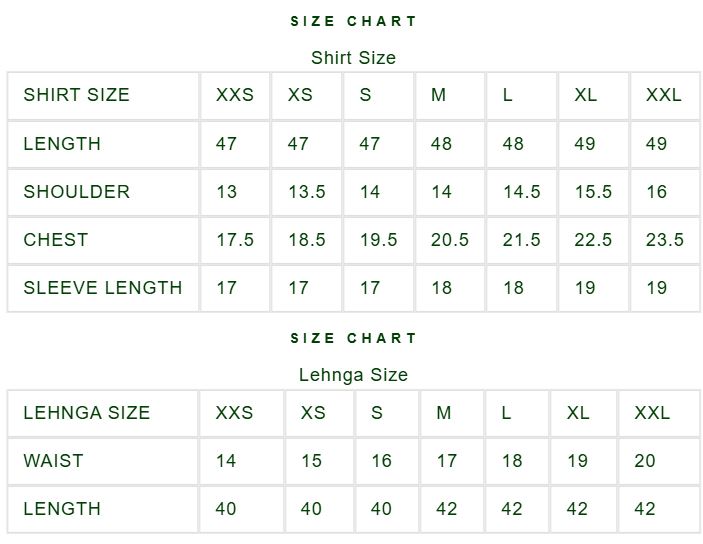Click the SLEEVE LENGTH row label
This screenshot has width=703, height=544.
(x=103, y=288)
